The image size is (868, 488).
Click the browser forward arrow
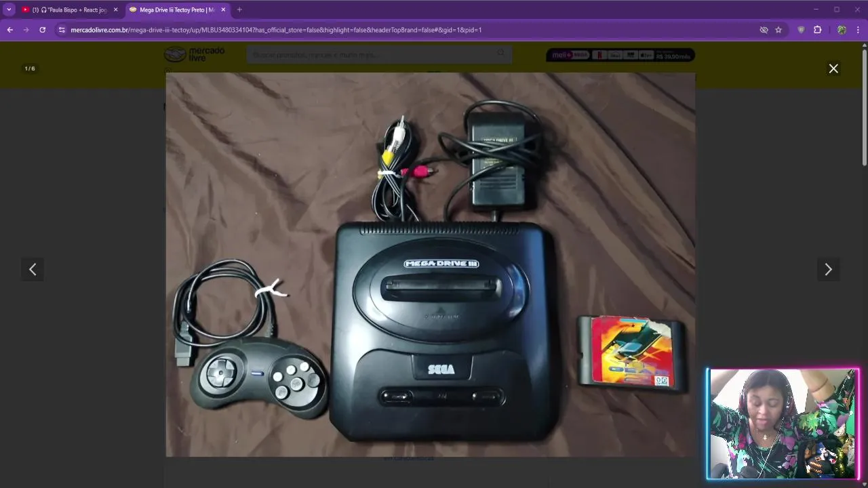(x=26, y=30)
